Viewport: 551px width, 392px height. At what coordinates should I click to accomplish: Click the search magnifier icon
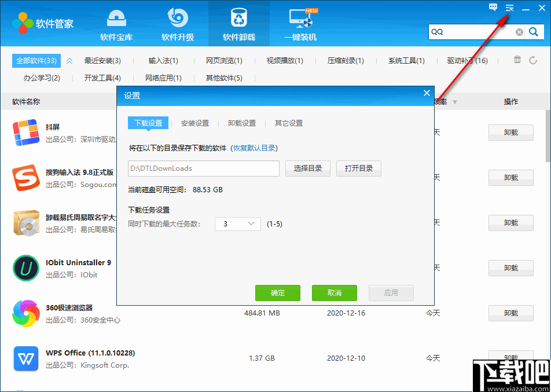pos(534,32)
